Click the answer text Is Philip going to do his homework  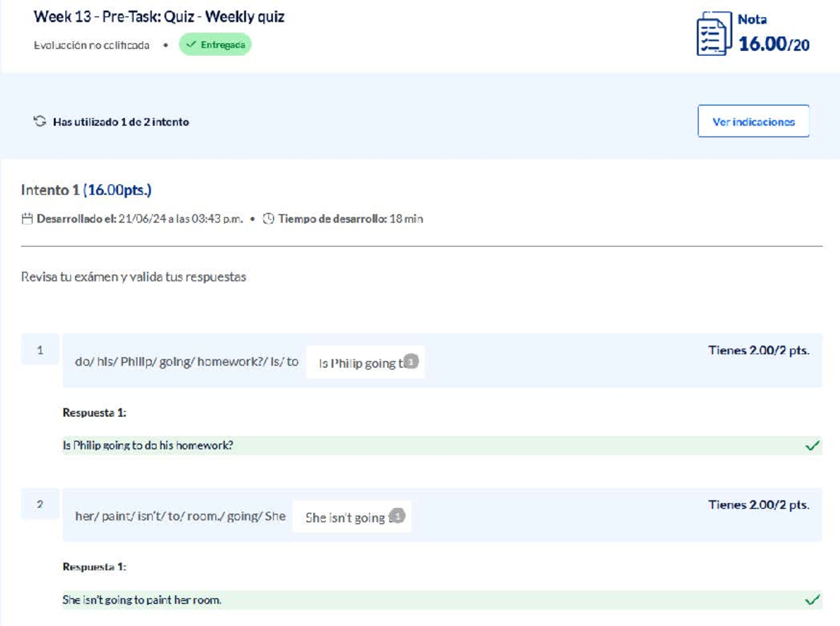coord(147,445)
